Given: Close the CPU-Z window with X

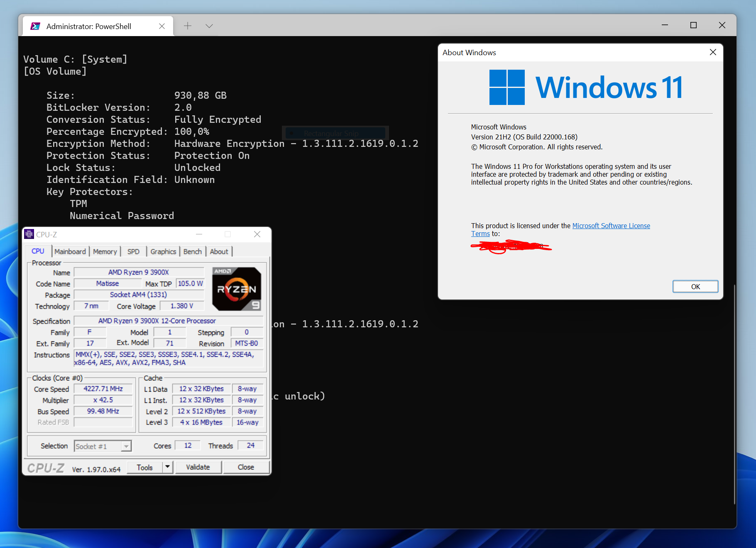Looking at the screenshot, I should pos(257,234).
